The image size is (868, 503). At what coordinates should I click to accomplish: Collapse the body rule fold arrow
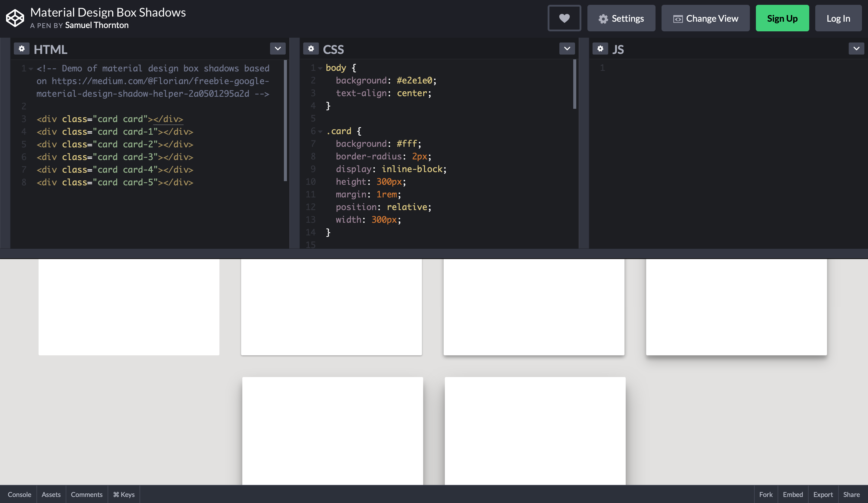pos(320,68)
